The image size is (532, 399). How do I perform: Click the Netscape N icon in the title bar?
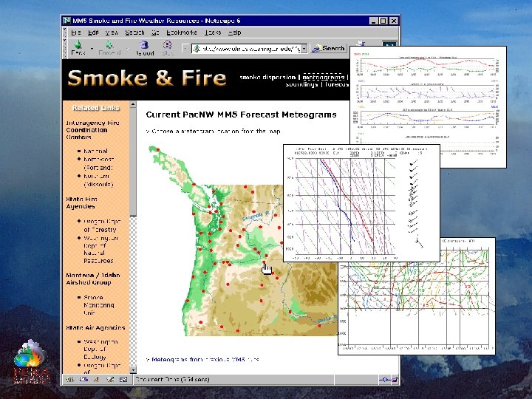66,21
